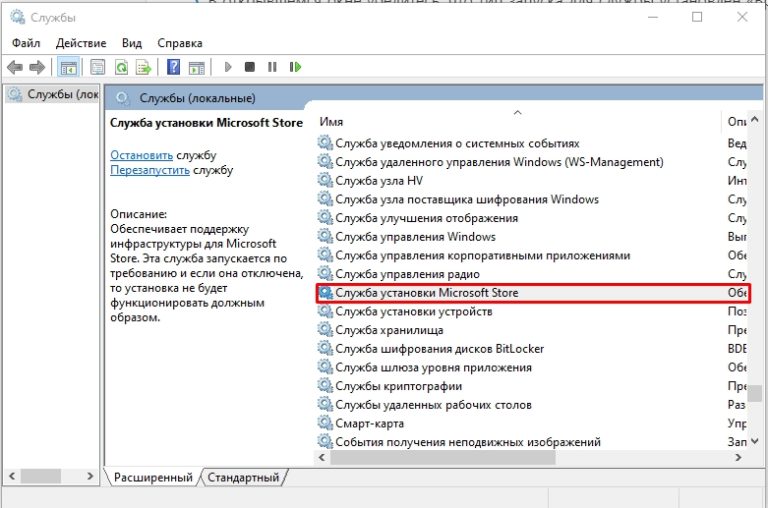Open the Действие menu
Screen dimensions: 768x508
(81, 43)
